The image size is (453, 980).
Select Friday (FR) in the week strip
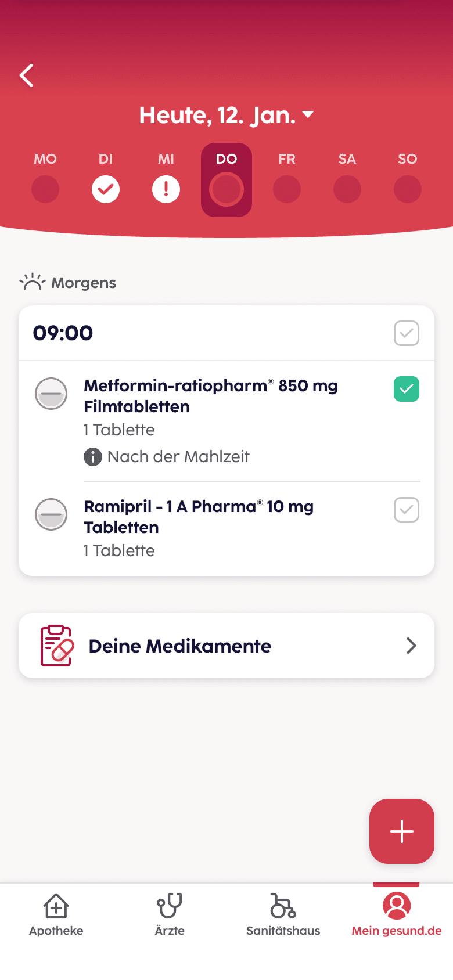coord(287,189)
